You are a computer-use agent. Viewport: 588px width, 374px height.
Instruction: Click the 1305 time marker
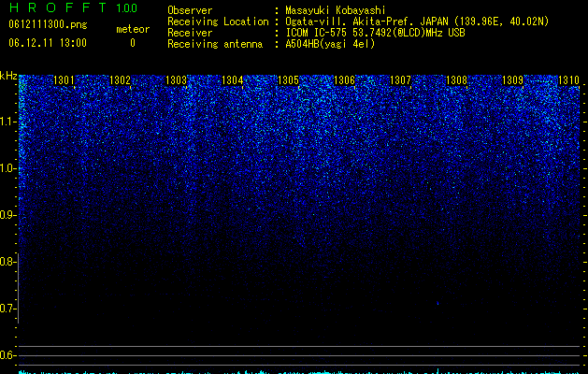tap(288, 80)
